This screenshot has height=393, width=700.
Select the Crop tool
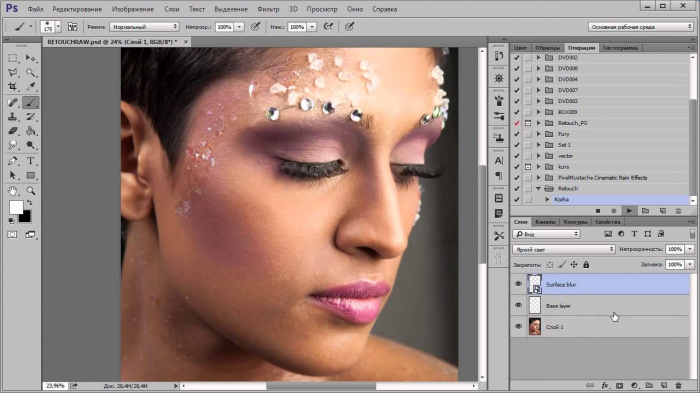[12, 87]
